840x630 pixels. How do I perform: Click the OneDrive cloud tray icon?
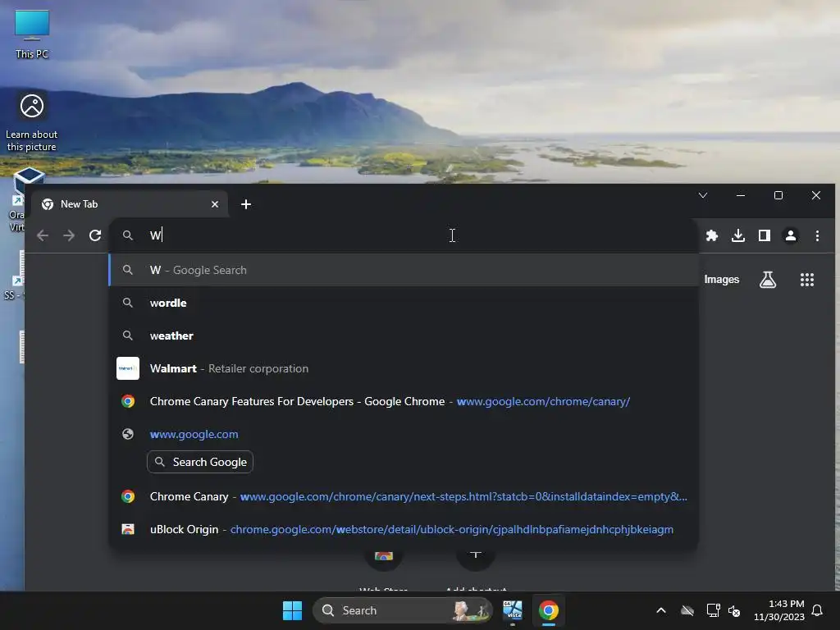687,610
